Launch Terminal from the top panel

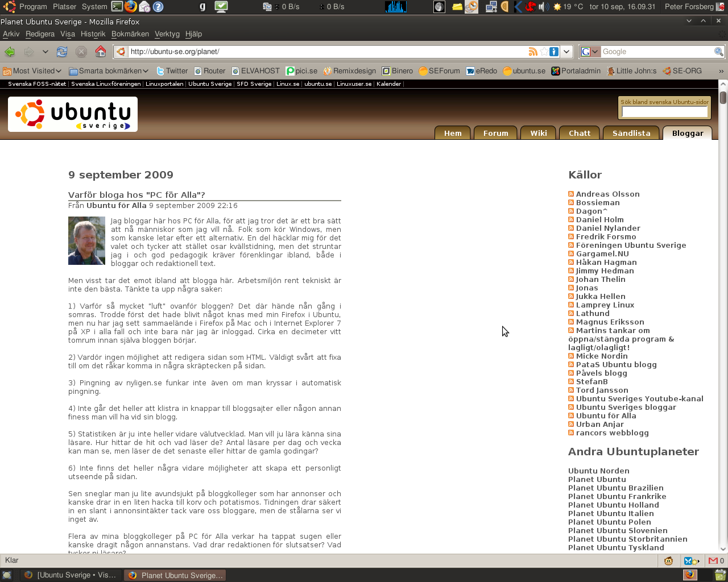pyautogui.click(x=117, y=7)
